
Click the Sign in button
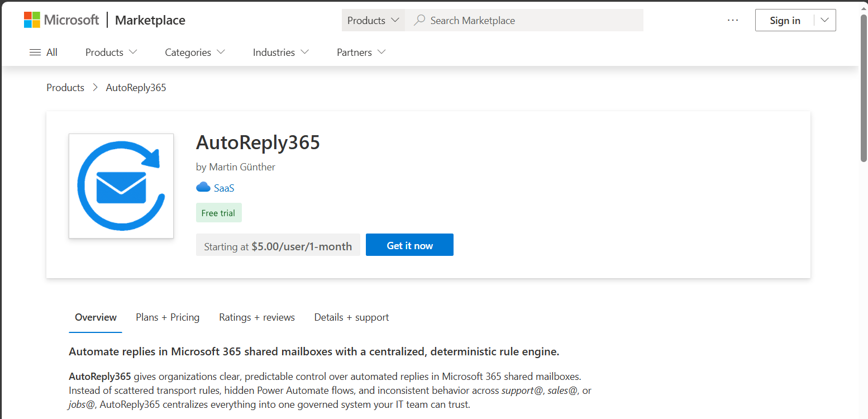pos(784,20)
